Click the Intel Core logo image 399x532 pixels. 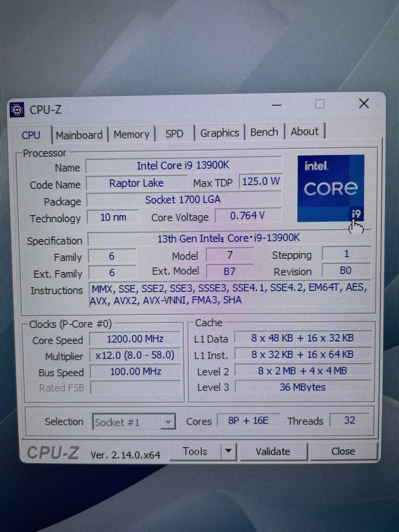(331, 189)
